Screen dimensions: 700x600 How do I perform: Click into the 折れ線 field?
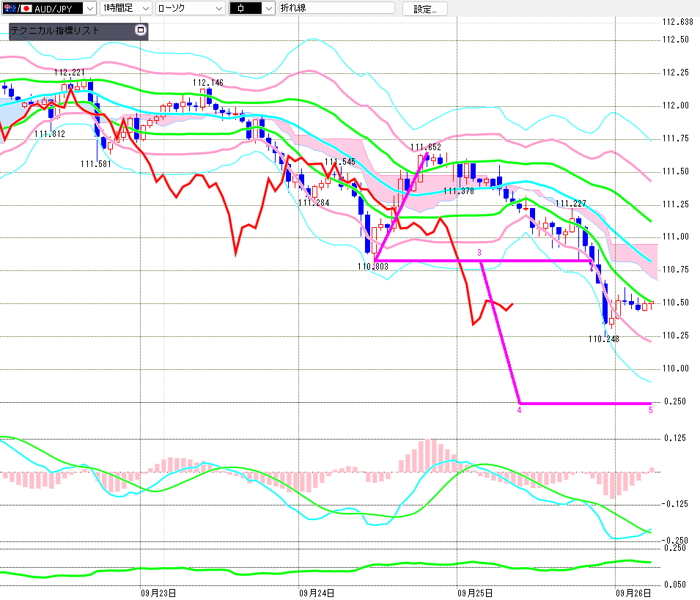[x=337, y=8]
